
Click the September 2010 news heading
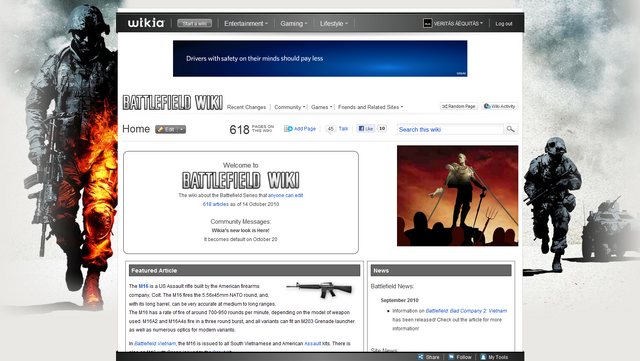(x=400, y=300)
